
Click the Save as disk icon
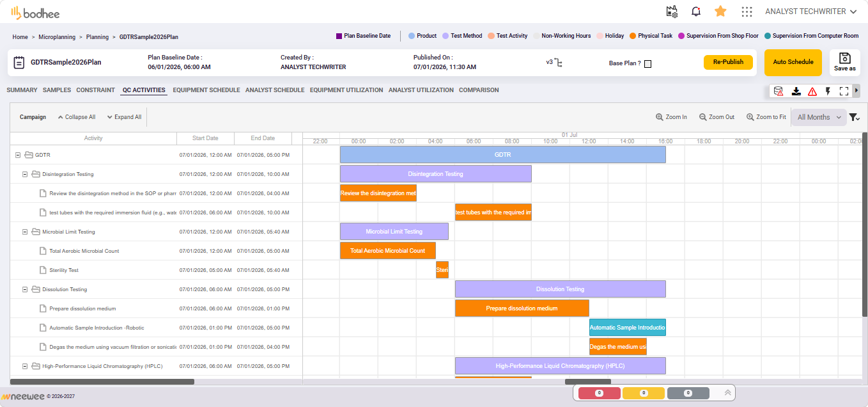pos(844,58)
